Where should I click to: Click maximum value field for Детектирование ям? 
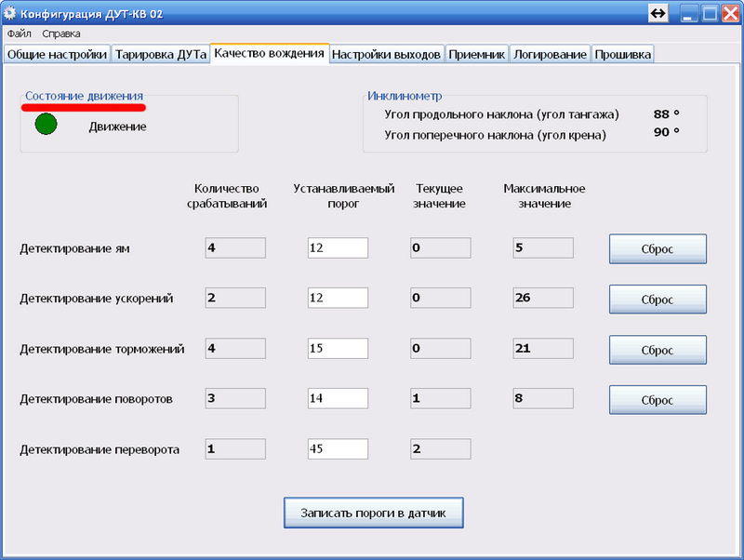click(543, 247)
